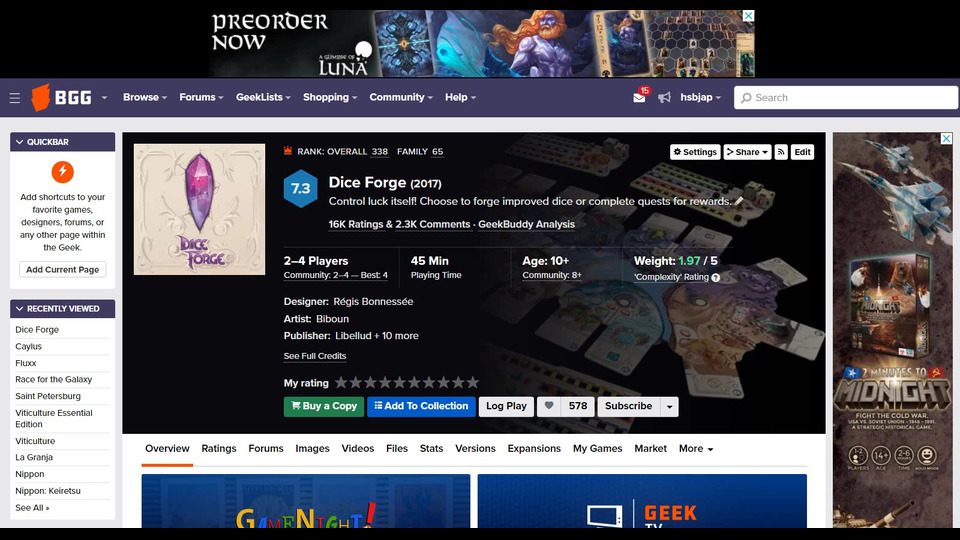Image resolution: width=960 pixels, height=540 pixels.
Task: Close the top Luna banner ad
Action: point(748,16)
